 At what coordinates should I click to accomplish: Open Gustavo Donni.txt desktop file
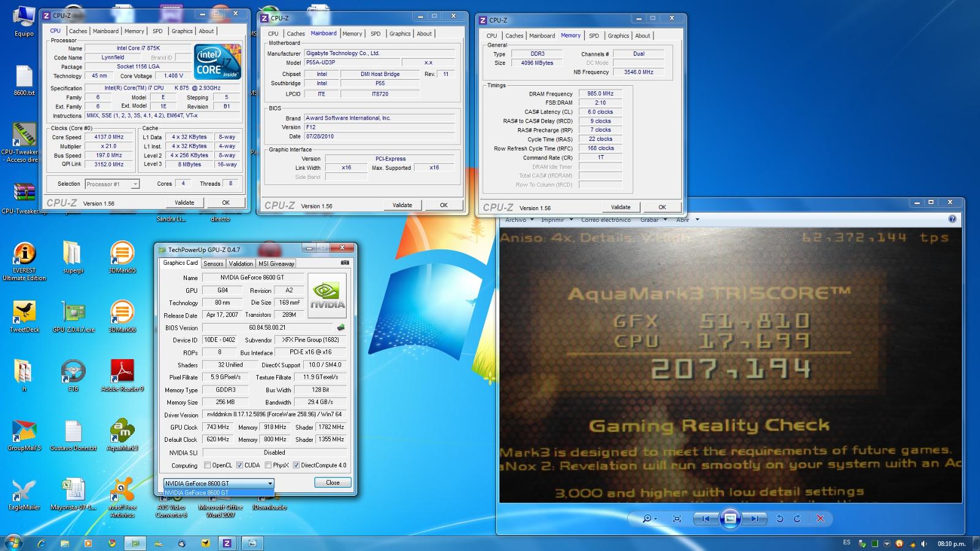point(73,435)
